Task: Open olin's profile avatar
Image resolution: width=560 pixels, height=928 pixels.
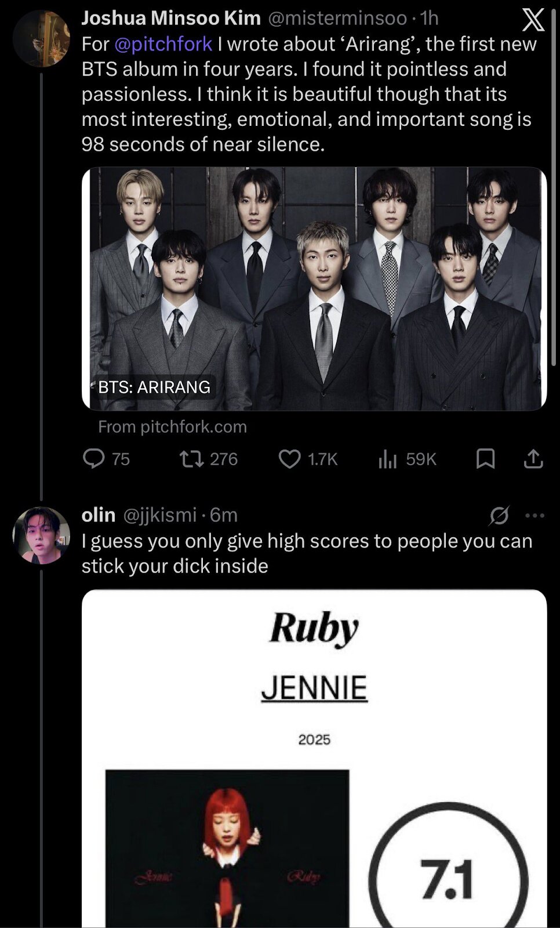Action: coord(41,535)
